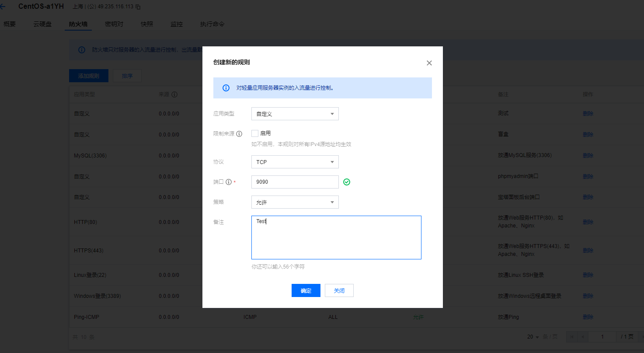Select the 防火墙 tab
This screenshot has width=644, height=353.
pyautogui.click(x=79, y=24)
